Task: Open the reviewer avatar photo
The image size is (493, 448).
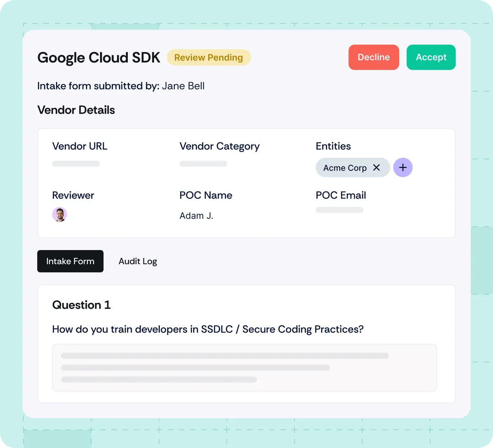Action: (59, 214)
